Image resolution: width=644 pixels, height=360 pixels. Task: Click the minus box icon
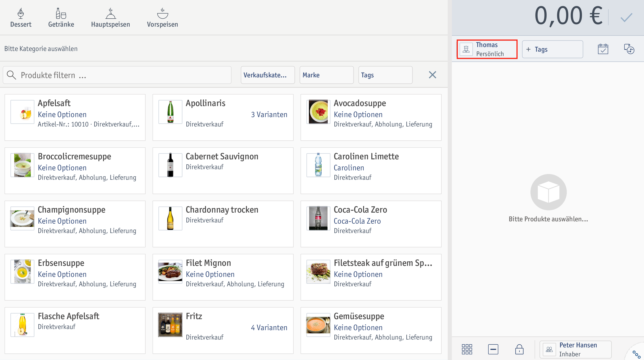(x=493, y=349)
